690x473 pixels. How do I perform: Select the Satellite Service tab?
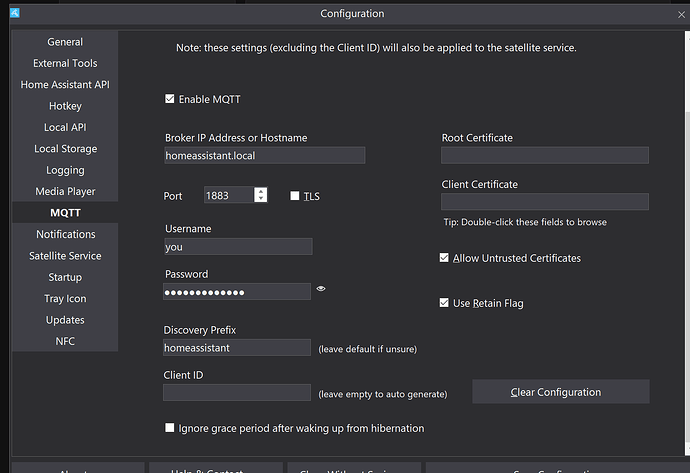coord(65,256)
